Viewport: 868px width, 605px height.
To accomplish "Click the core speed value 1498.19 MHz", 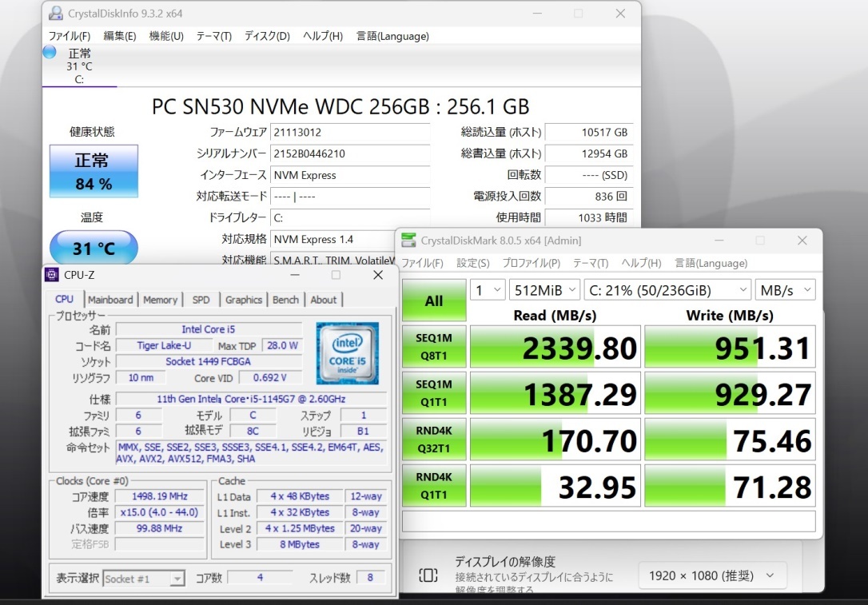I will point(159,496).
